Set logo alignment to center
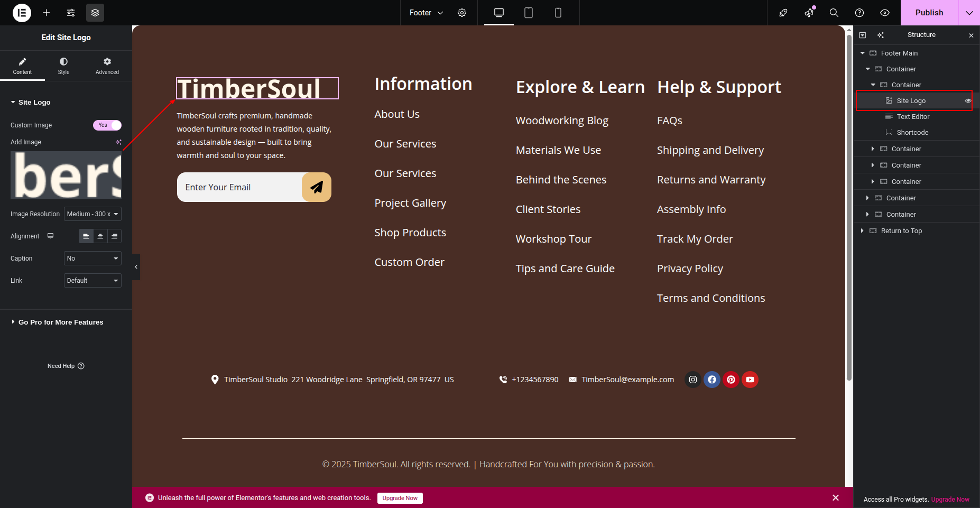 (x=100, y=236)
